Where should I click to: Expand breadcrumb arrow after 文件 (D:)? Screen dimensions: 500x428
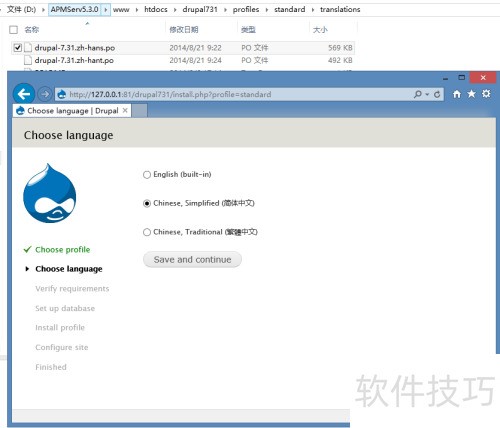43,10
